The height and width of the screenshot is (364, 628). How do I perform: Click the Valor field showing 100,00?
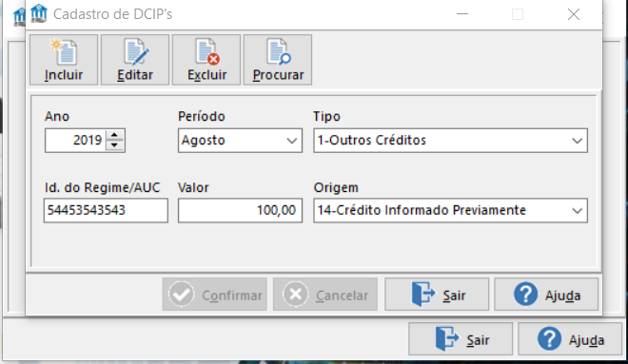tap(240, 210)
